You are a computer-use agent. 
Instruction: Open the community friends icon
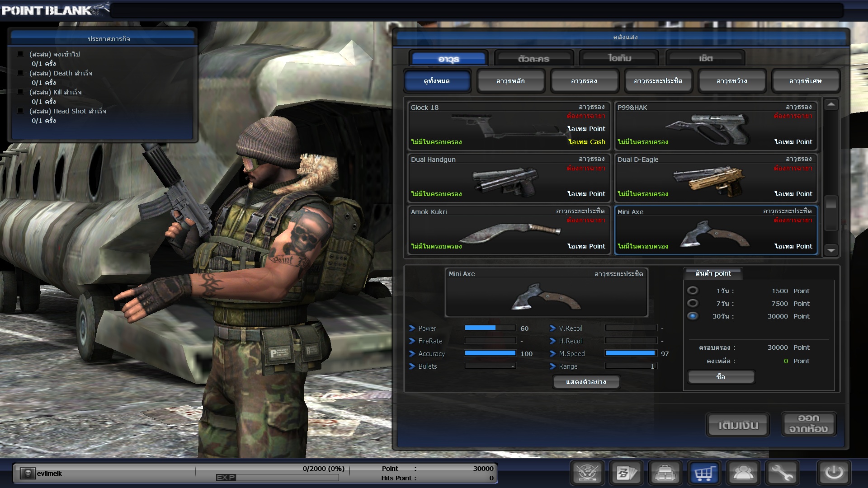click(x=743, y=473)
